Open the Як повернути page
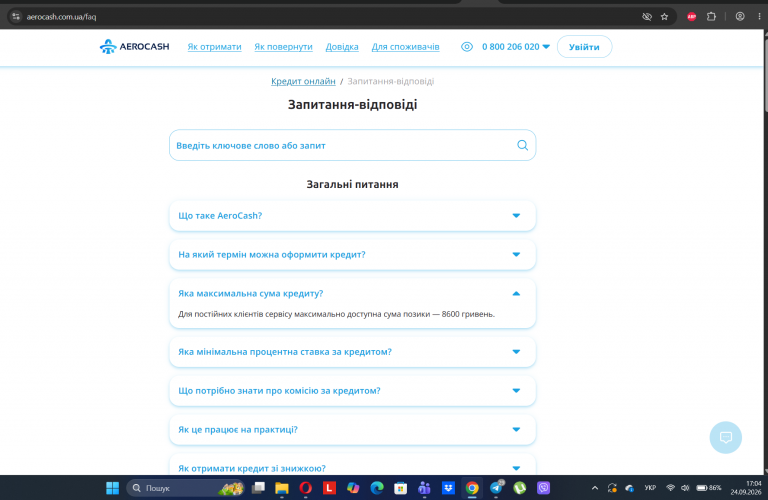The width and height of the screenshot is (768, 500). click(283, 47)
